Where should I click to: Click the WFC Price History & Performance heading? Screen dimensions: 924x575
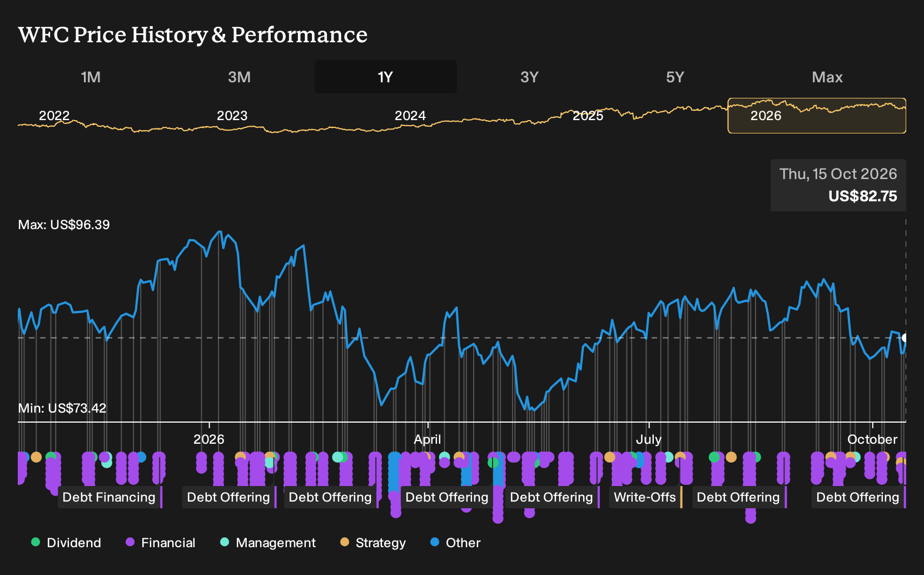(x=193, y=34)
